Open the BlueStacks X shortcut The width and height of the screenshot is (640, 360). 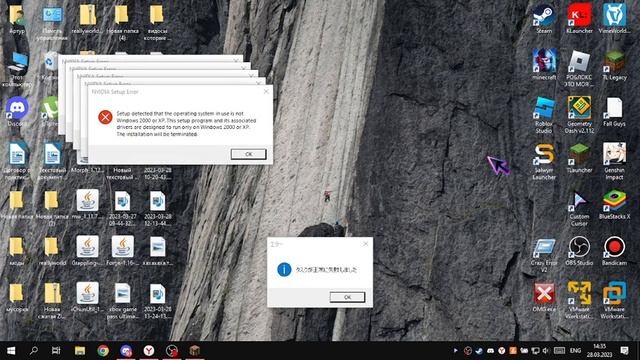(x=614, y=204)
